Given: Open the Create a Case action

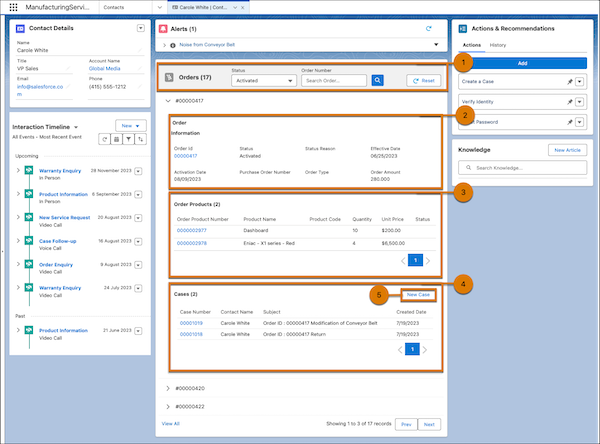Looking at the screenshot, I should (478, 82).
